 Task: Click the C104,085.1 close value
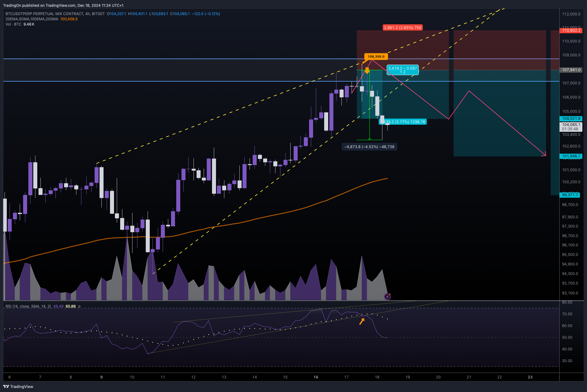[x=180, y=14]
